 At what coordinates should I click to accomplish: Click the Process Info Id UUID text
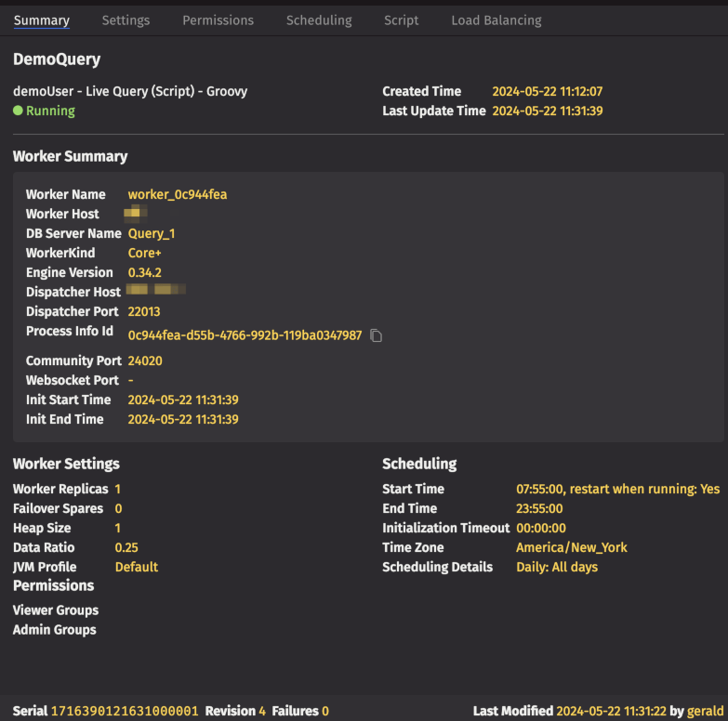[245, 335]
